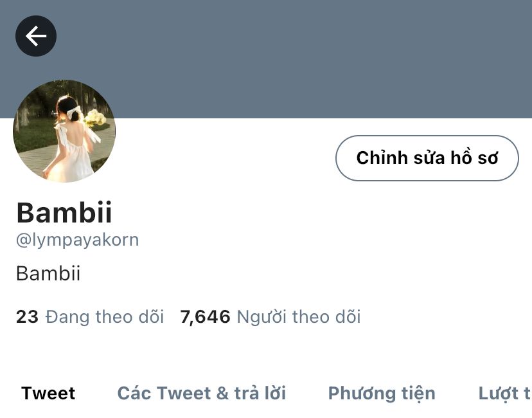The height and width of the screenshot is (418, 532).
Task: Click the @lympayakorn handle
Action: (x=77, y=240)
